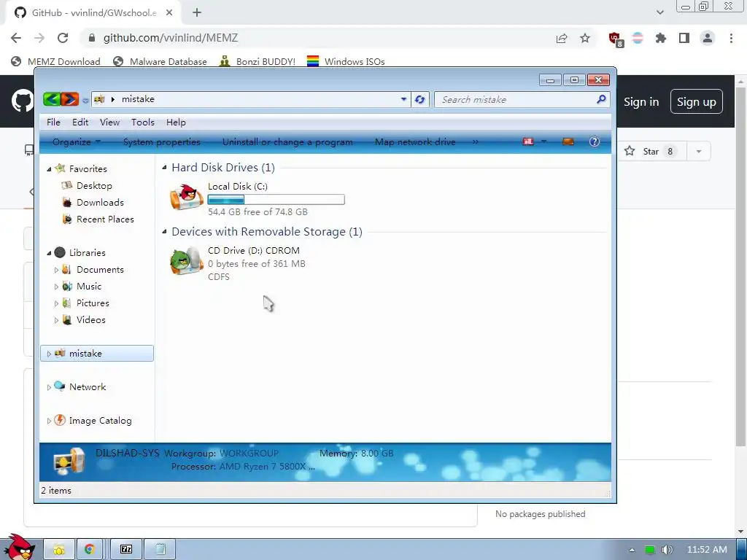Click Map network drive
The image size is (747, 560).
[415, 142]
